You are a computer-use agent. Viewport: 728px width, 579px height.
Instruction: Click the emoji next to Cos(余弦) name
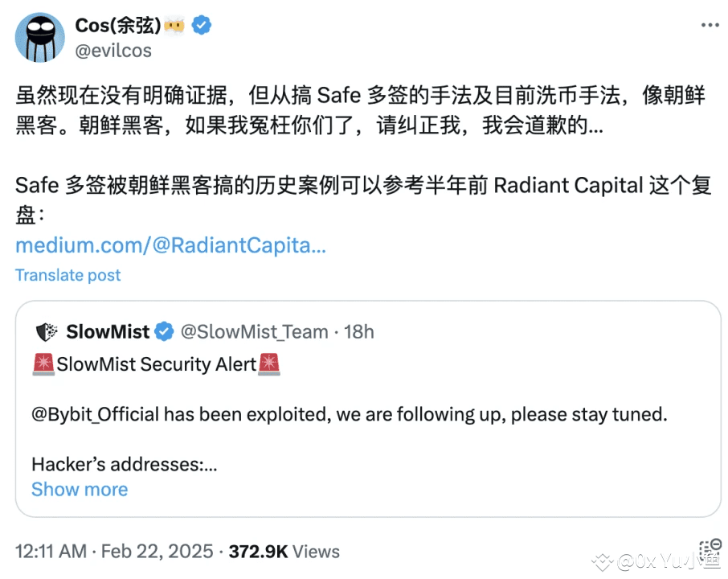pos(175,26)
